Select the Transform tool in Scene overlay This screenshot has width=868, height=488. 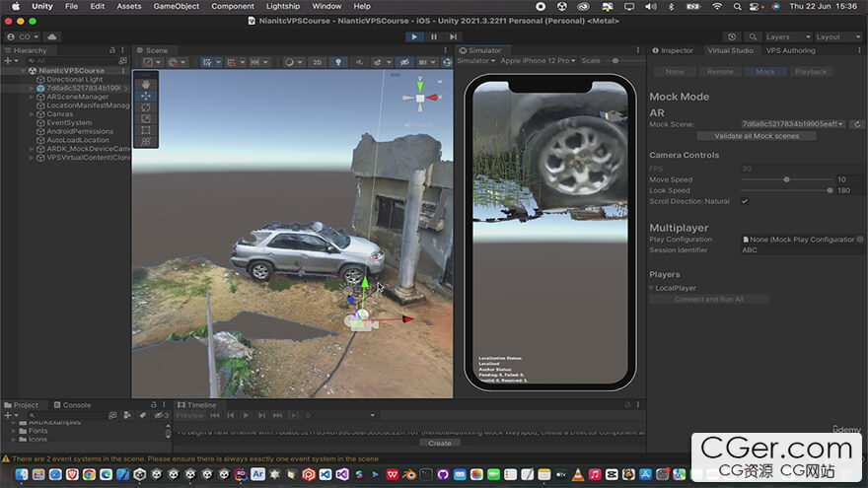click(x=146, y=142)
